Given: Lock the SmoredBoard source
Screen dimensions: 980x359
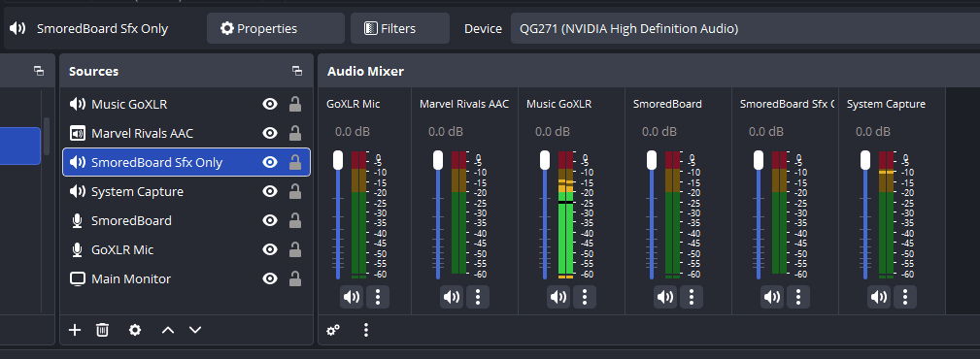Looking at the screenshot, I should coord(295,220).
